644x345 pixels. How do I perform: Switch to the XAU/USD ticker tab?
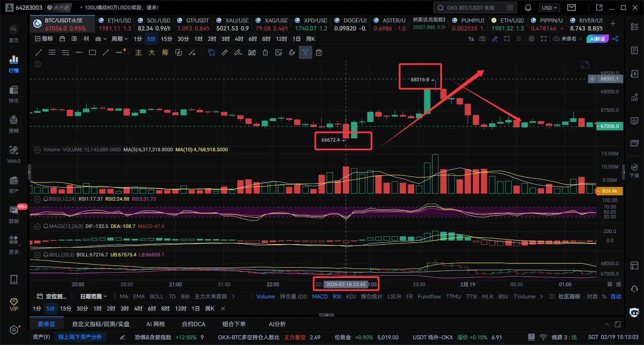click(233, 24)
